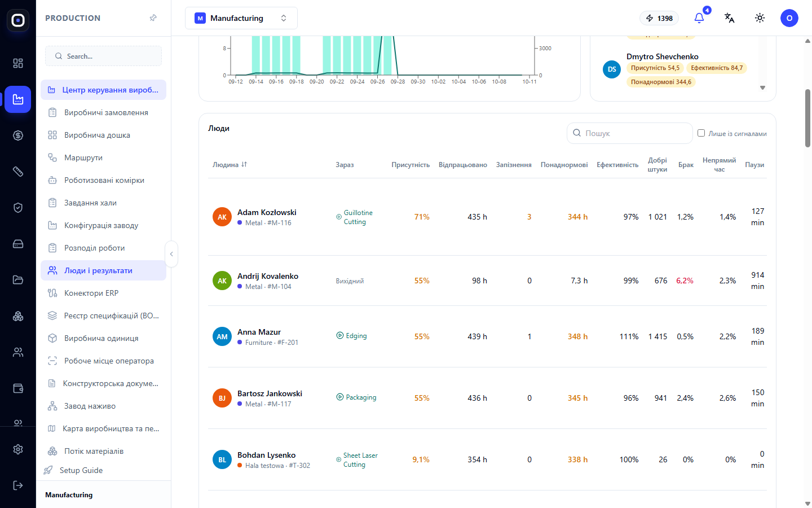Screen dimensions: 812x508
Task: Click the logout icon in left rail
Action: tap(18, 485)
